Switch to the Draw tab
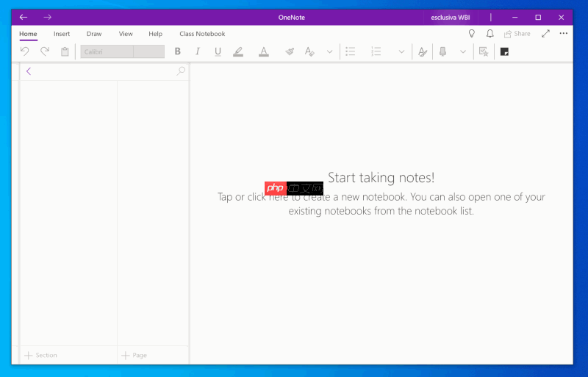This screenshot has height=377, width=588. pyautogui.click(x=94, y=34)
